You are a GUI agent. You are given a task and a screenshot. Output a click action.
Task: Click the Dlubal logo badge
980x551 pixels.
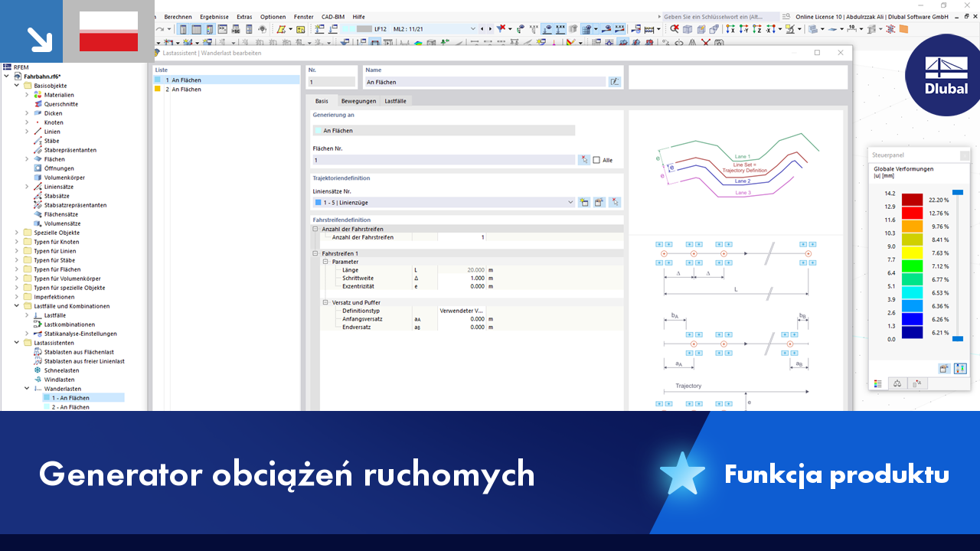coord(946,75)
